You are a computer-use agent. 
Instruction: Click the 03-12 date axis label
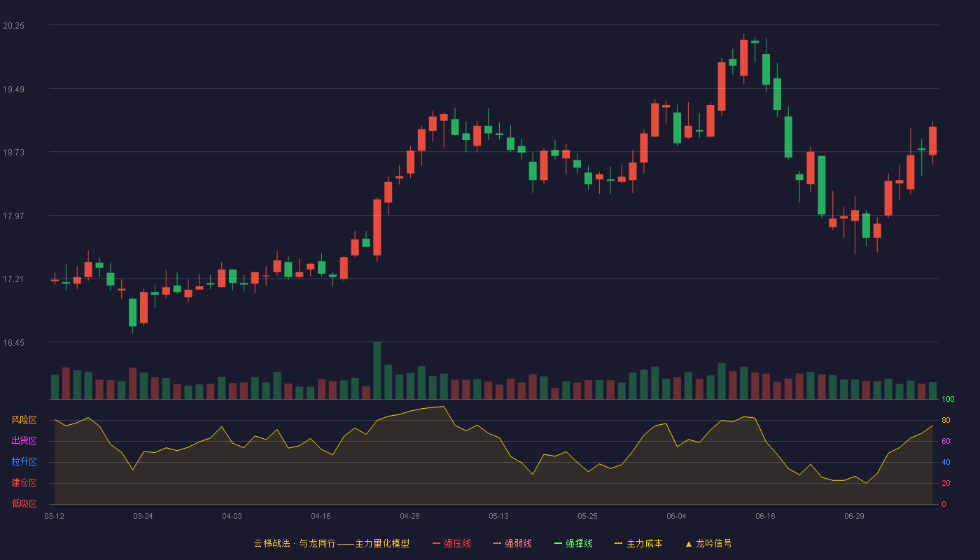[54, 516]
